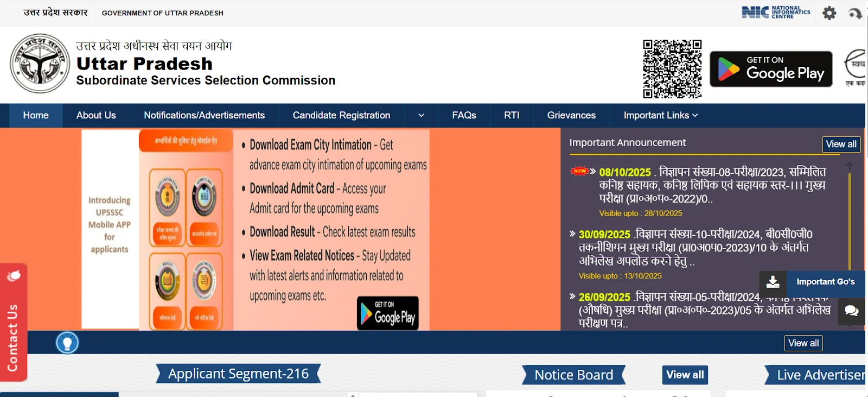Image resolution: width=868 pixels, height=397 pixels.
Task: Click the QR code image
Action: pos(672,69)
